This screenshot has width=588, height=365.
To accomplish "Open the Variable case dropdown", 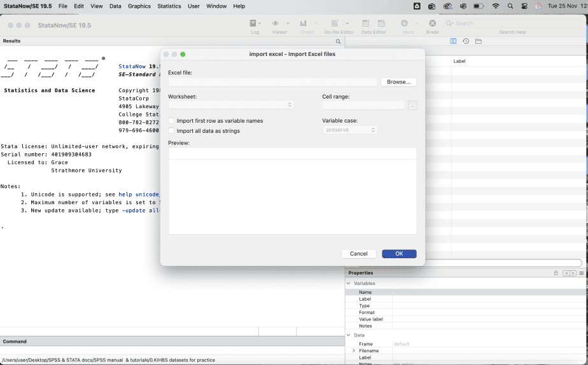I will pos(350,130).
